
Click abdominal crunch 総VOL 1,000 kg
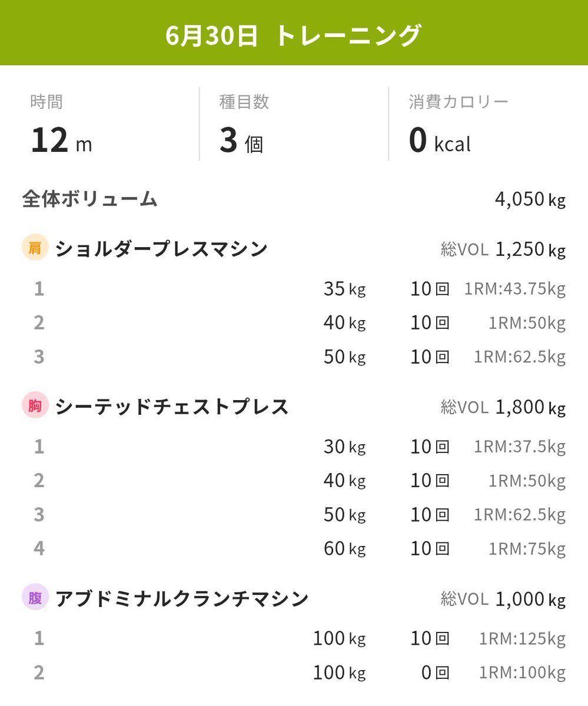[x=503, y=599]
